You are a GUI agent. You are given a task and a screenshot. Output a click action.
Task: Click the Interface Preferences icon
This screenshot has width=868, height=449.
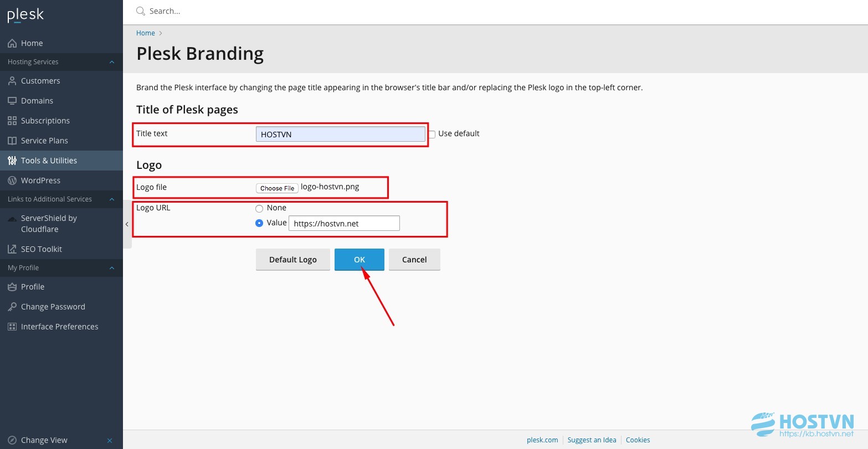[x=12, y=327]
